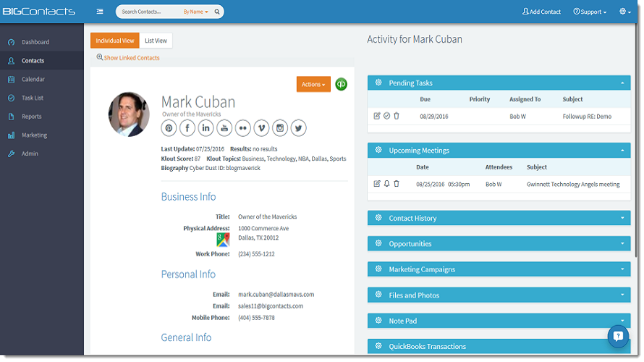644x362 pixels.
Task: Go to Dashboard in sidebar
Action: (x=42, y=42)
